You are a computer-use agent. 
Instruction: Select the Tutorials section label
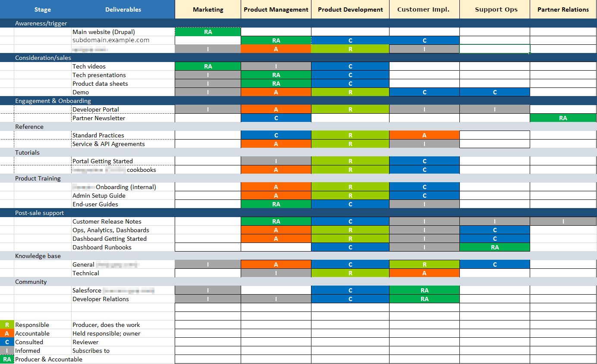[27, 152]
